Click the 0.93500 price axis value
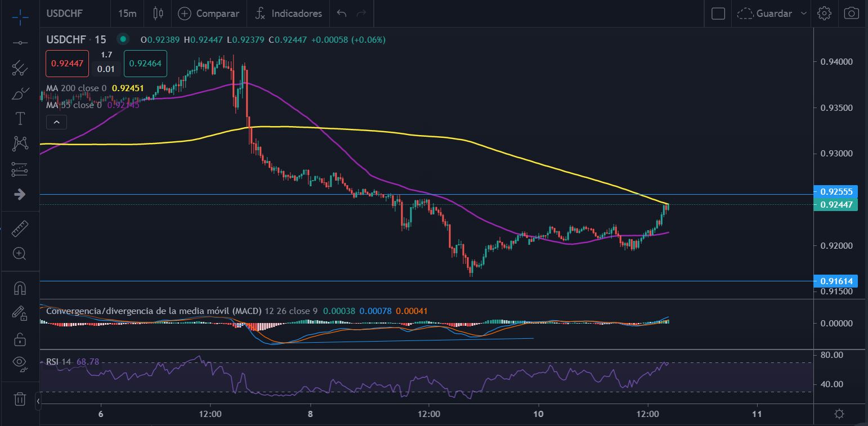This screenshot has height=426, width=868. 836,107
